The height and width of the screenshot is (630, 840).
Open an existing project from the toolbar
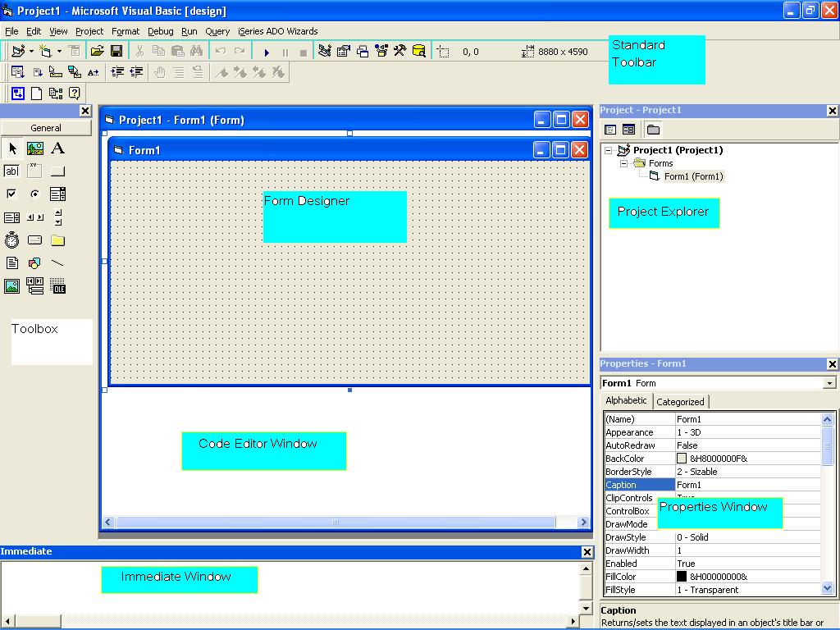coord(97,52)
